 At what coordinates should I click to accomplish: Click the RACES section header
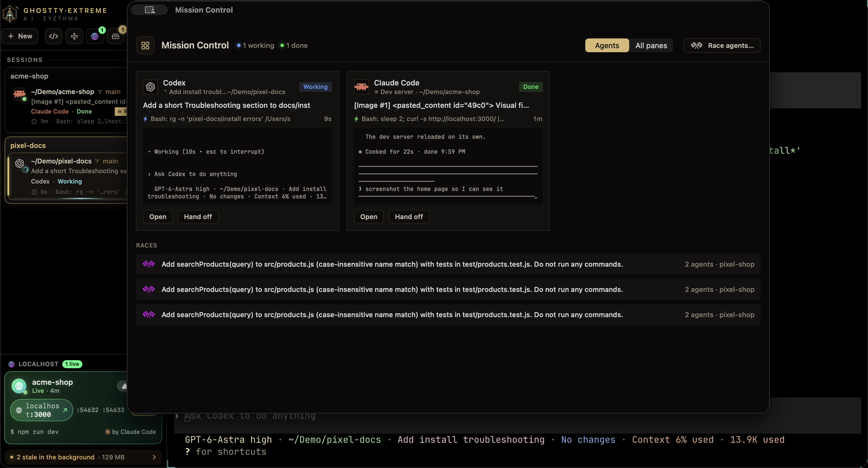click(146, 246)
